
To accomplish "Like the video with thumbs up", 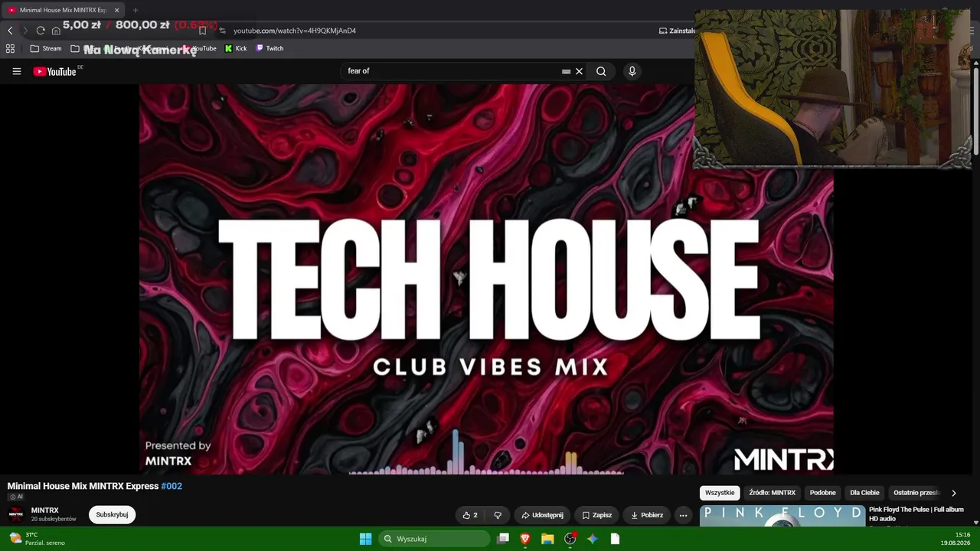I will point(470,515).
